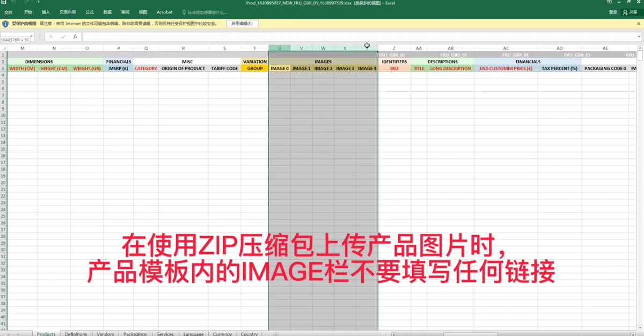Screen dimensions: 644x336
Task: Click the MSRP (£) header cell
Action: point(119,69)
